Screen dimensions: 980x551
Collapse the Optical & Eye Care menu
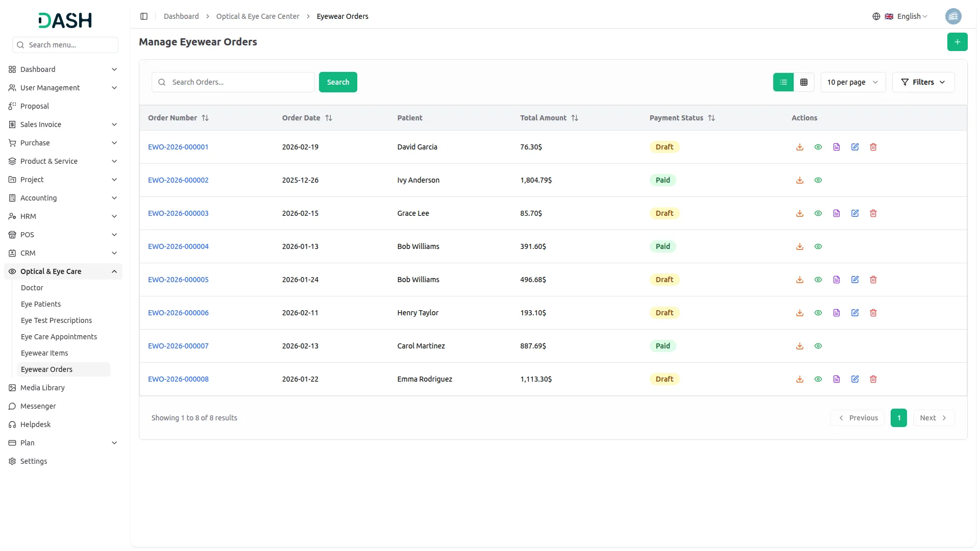(x=114, y=271)
